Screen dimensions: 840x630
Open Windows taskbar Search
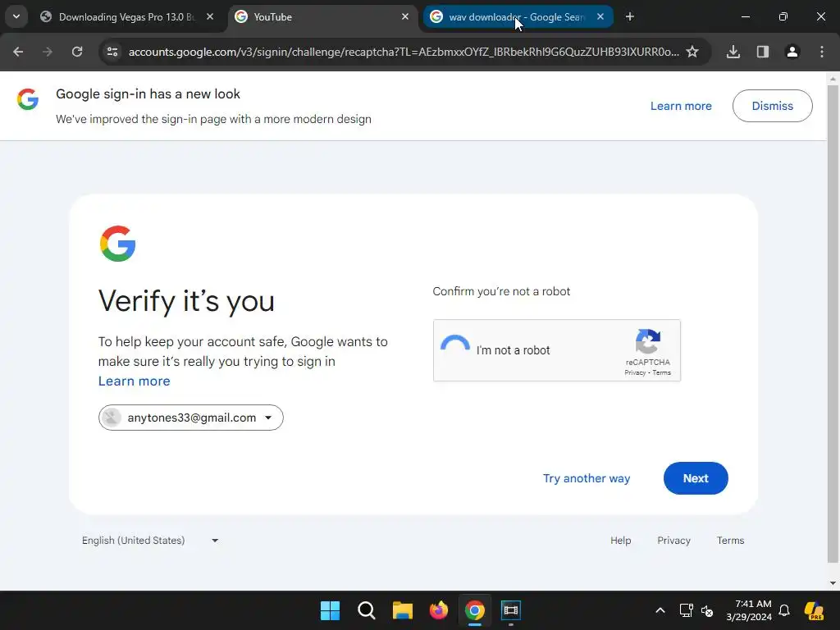tap(367, 610)
